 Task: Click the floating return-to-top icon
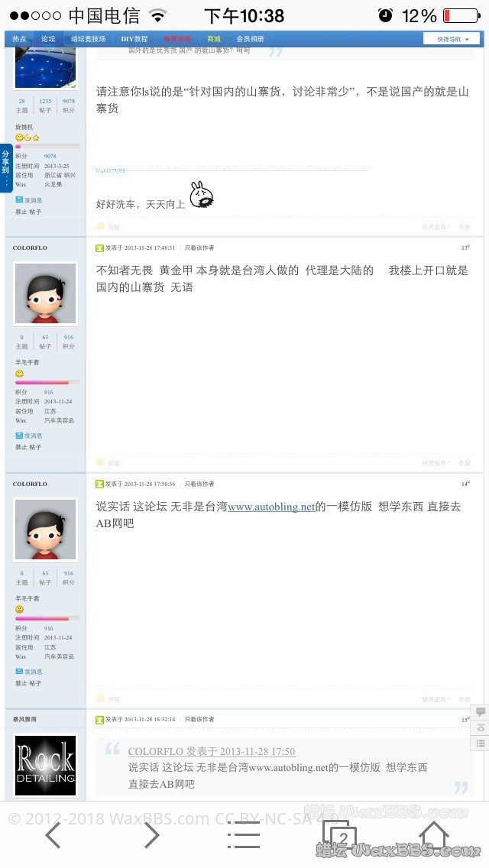(x=480, y=727)
